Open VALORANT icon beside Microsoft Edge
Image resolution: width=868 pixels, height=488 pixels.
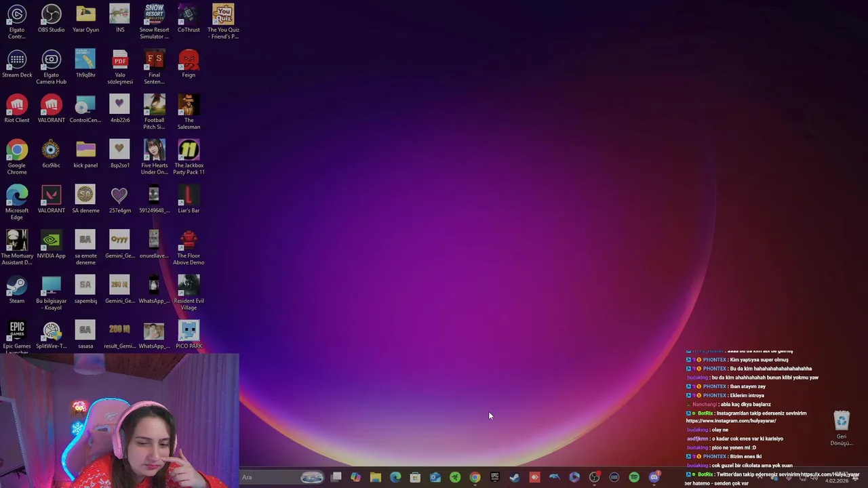coord(51,200)
